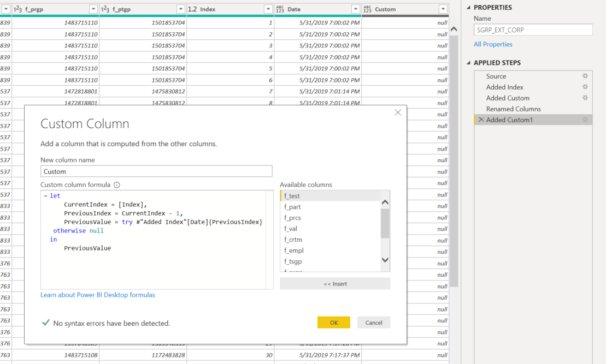Viewport: 606px width, 364px height.
Task: Click the f_prgp column header
Action: [55, 9]
